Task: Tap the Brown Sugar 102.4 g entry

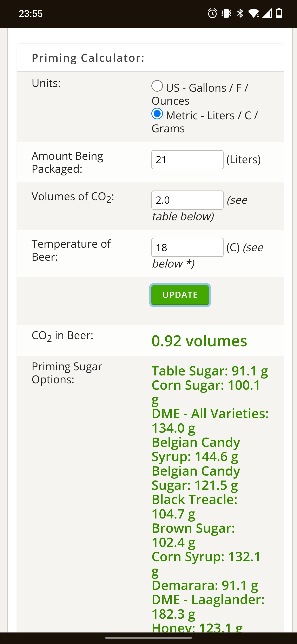Action: point(193,535)
